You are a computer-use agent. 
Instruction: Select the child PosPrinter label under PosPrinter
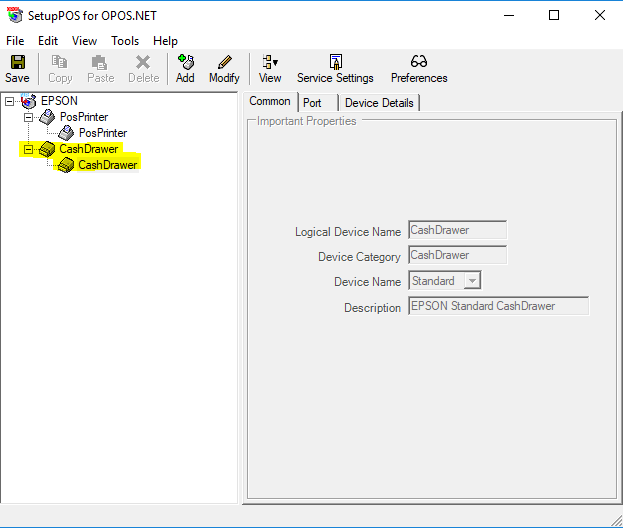[103, 133]
